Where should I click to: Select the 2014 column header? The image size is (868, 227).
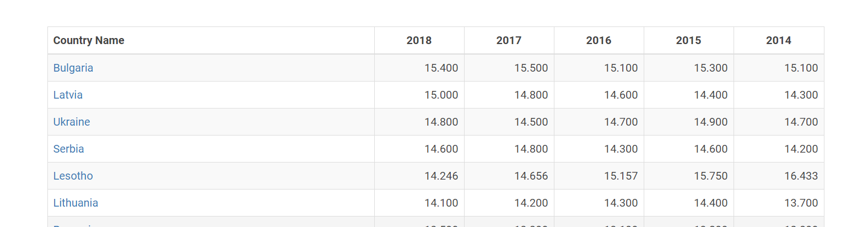[778, 40]
